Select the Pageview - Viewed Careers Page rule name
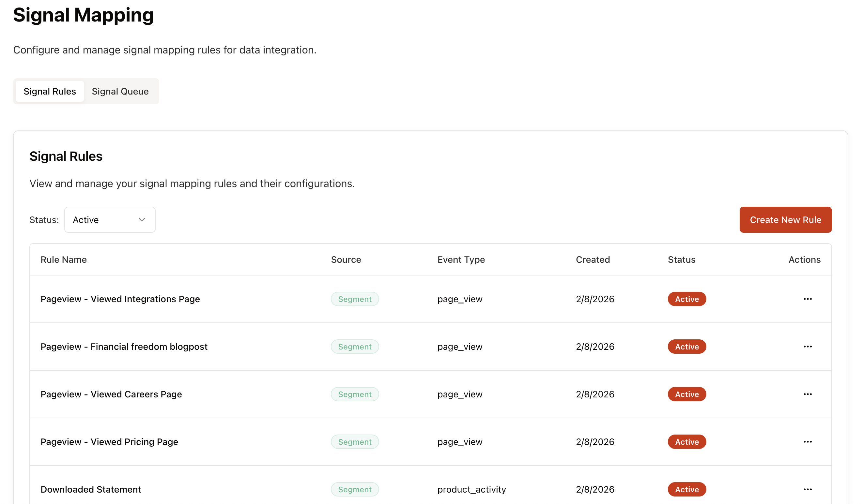The image size is (862, 504). point(111,394)
